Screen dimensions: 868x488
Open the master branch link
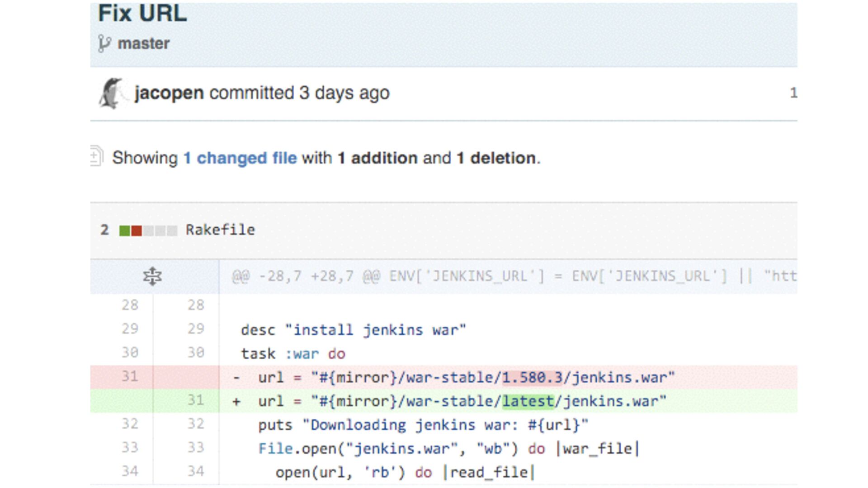[x=144, y=43]
